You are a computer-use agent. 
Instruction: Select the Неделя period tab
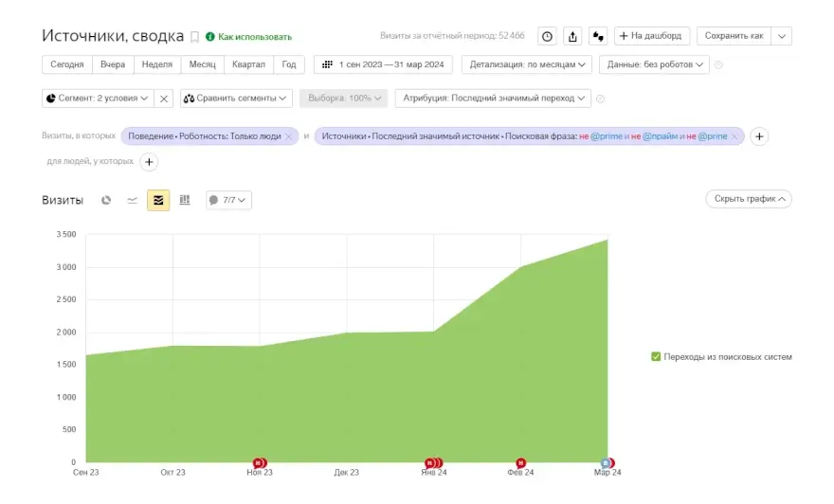pyautogui.click(x=157, y=64)
